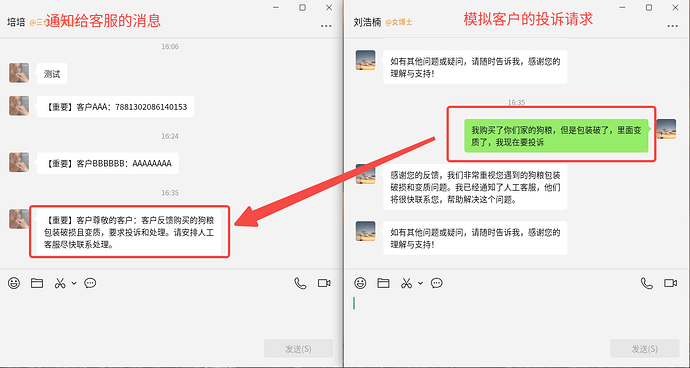This screenshot has height=368, width=690.
Task: Open file folder icon in 培培 chat
Action: (x=37, y=283)
